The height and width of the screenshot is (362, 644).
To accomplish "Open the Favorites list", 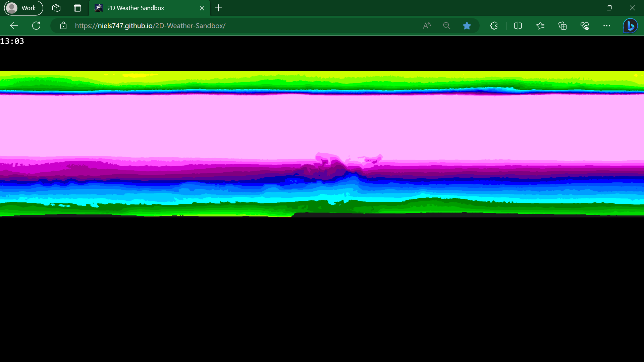I will (x=540, y=26).
